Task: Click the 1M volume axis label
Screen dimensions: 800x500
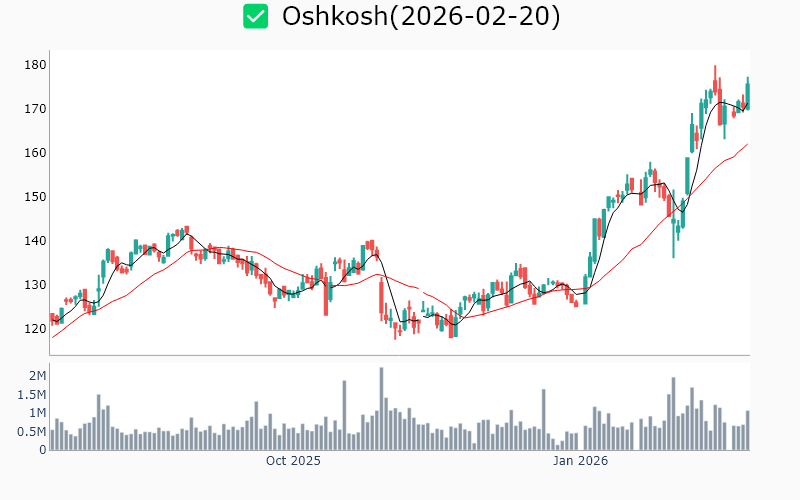Action: [37, 412]
